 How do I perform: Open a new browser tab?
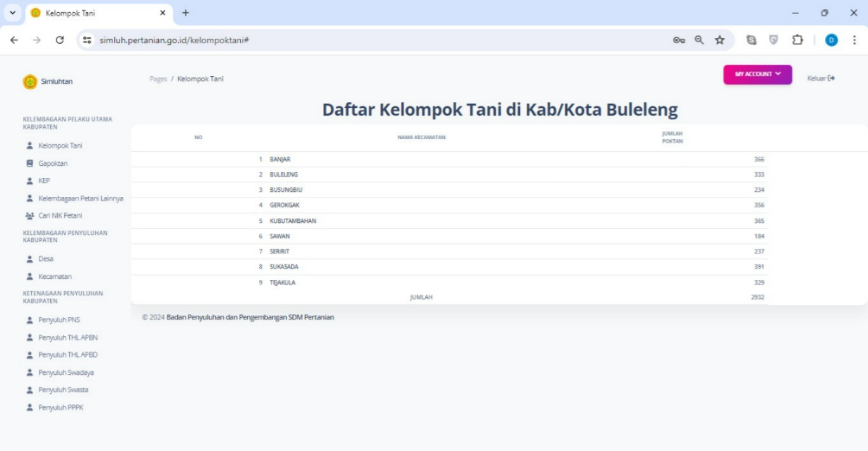pyautogui.click(x=186, y=13)
